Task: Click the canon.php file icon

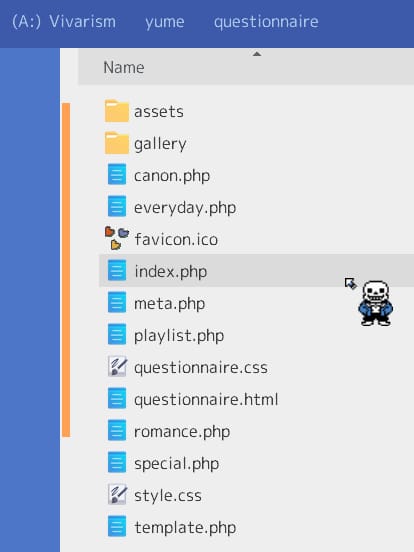Action: pos(117,175)
